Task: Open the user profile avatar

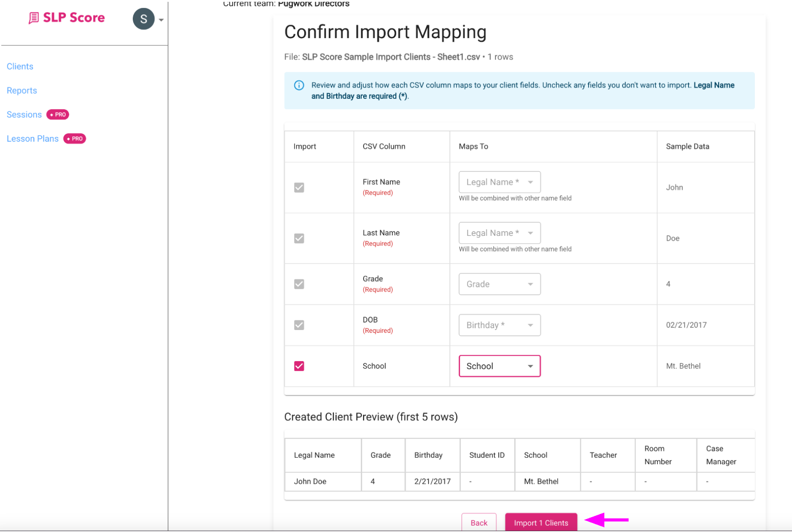Action: pos(143,19)
